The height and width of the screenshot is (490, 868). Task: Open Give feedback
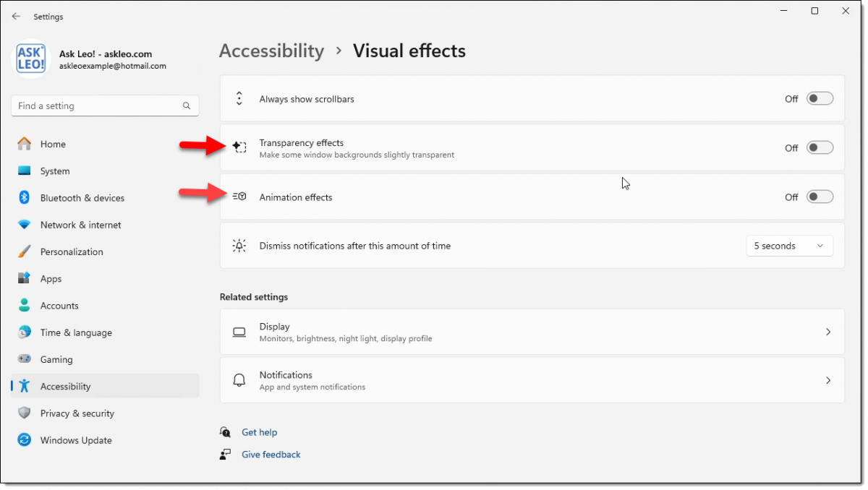(271, 454)
